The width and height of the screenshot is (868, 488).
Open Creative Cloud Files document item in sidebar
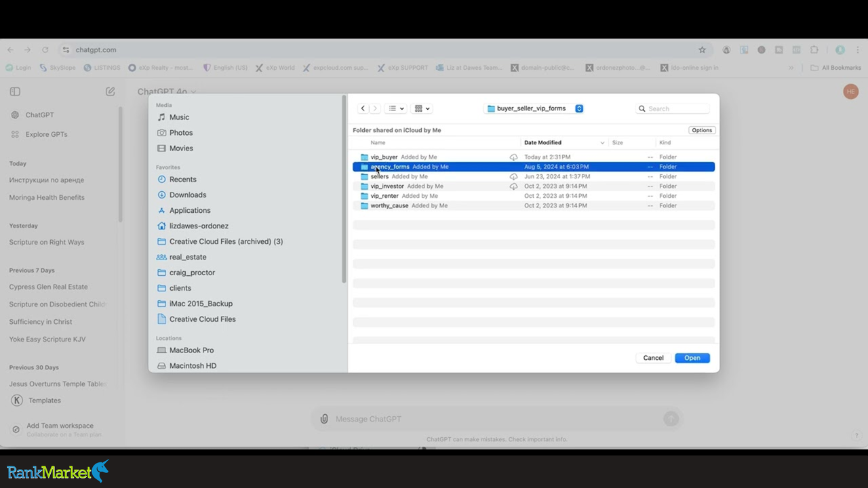point(197,319)
